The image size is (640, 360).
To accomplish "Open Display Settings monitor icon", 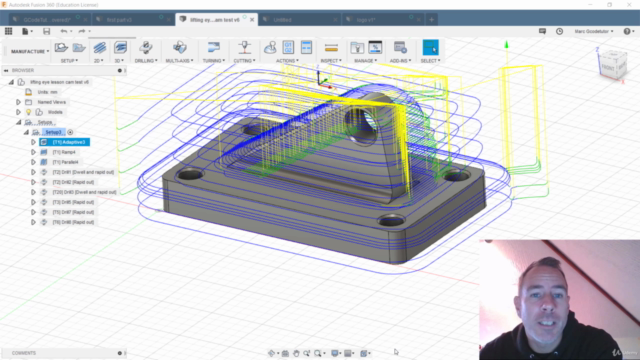I will 335,353.
